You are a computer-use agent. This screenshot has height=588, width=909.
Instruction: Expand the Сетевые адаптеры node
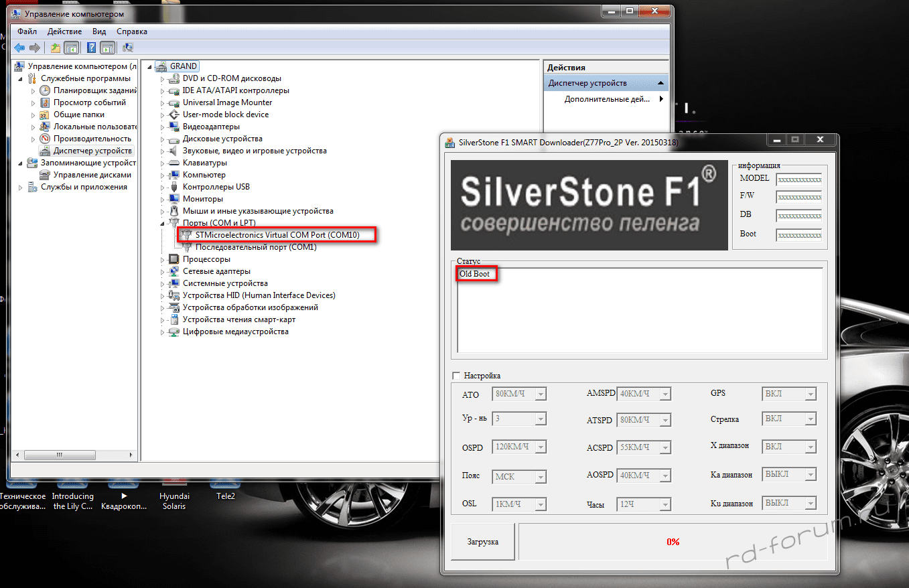pyautogui.click(x=161, y=271)
